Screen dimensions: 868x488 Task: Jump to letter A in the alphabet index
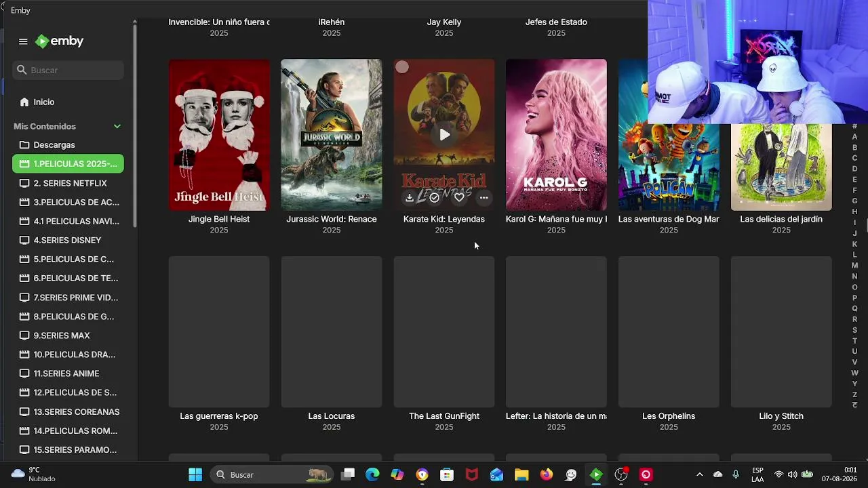pos(854,137)
